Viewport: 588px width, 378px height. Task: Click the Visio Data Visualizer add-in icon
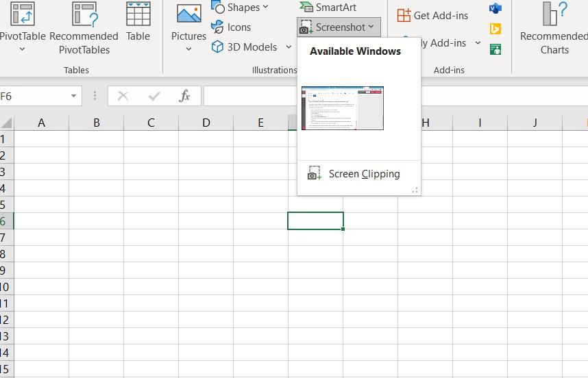click(495, 8)
